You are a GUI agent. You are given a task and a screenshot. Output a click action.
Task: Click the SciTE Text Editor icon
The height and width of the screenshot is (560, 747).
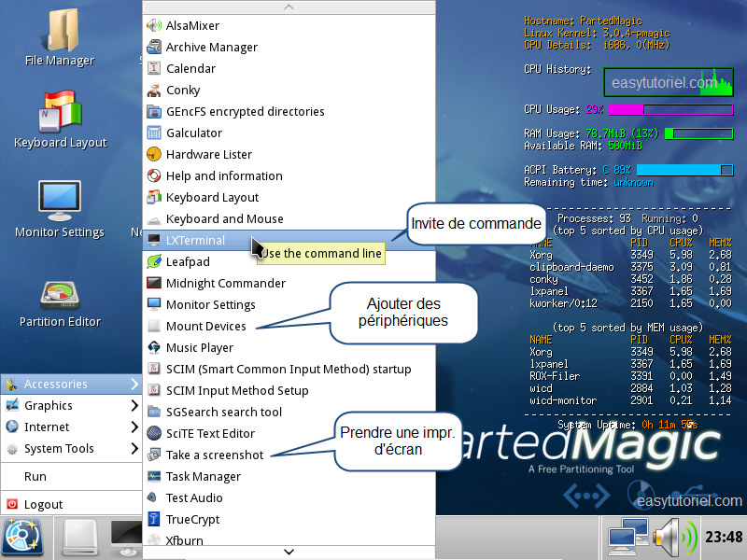(154, 433)
